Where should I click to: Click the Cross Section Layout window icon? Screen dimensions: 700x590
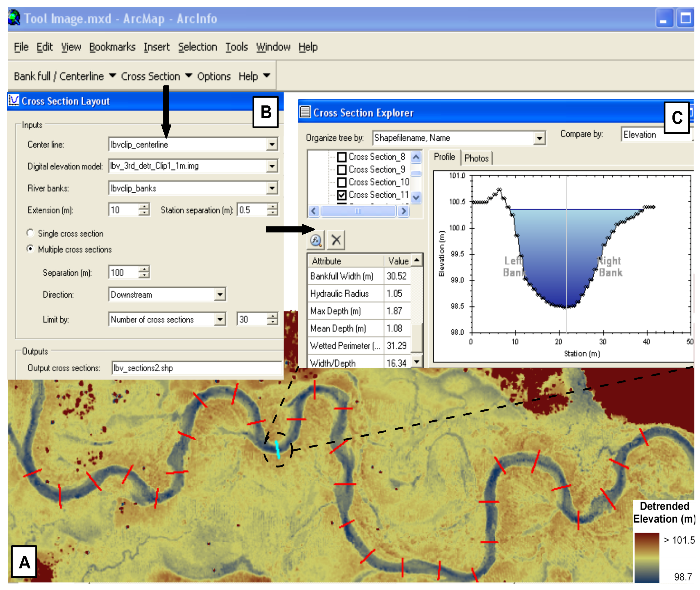(13, 101)
